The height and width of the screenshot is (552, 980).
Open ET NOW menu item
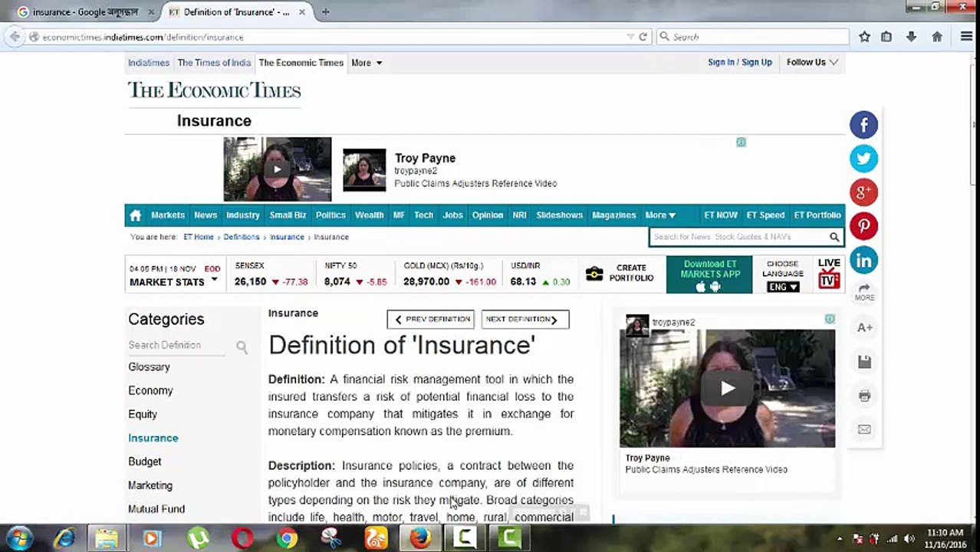pos(721,215)
